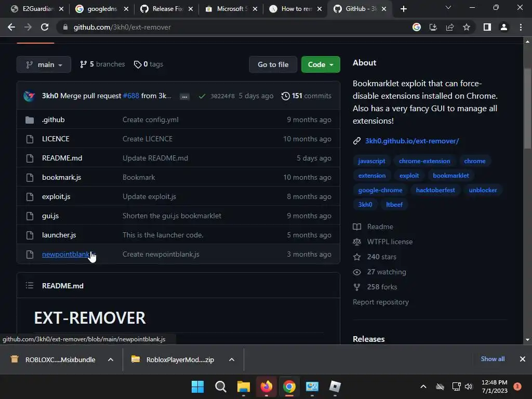
Task: Click Report repository
Action: coord(381,302)
